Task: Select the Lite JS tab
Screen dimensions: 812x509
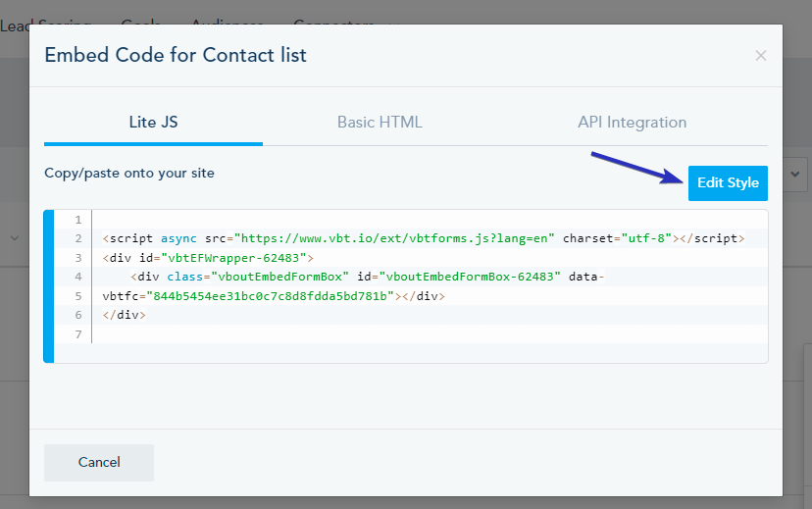Action: click(x=153, y=123)
